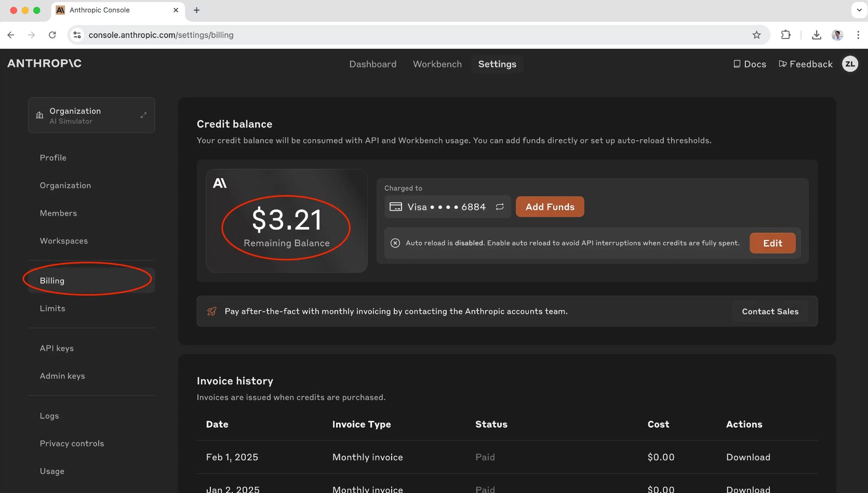Select the Settings tab

pos(497,64)
